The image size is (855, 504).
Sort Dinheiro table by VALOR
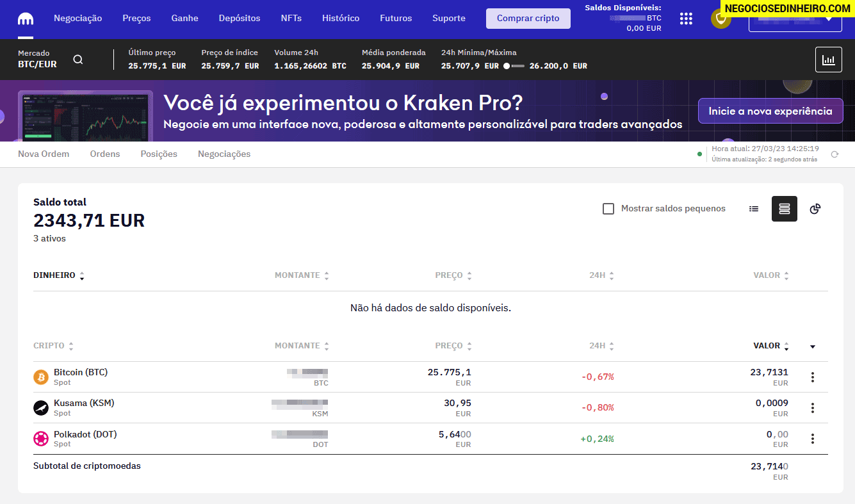click(x=771, y=275)
